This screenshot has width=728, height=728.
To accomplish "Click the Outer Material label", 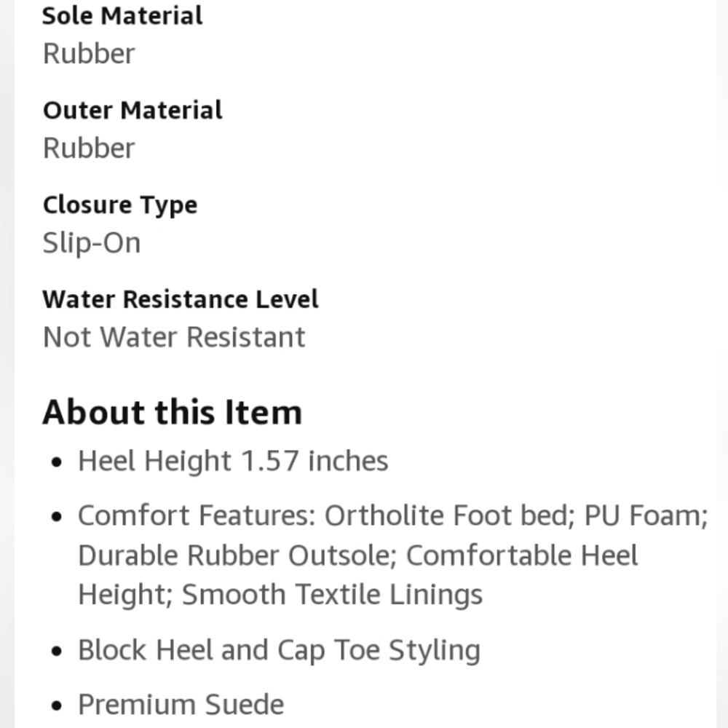I will point(132,111).
